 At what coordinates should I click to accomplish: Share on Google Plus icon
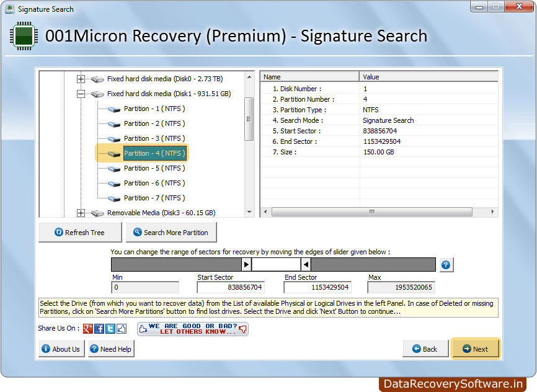88,329
